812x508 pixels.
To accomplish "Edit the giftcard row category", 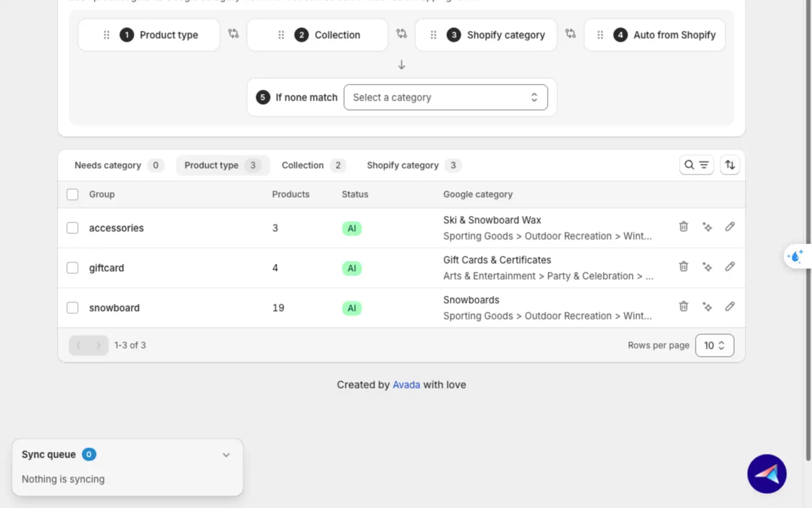I will click(730, 266).
